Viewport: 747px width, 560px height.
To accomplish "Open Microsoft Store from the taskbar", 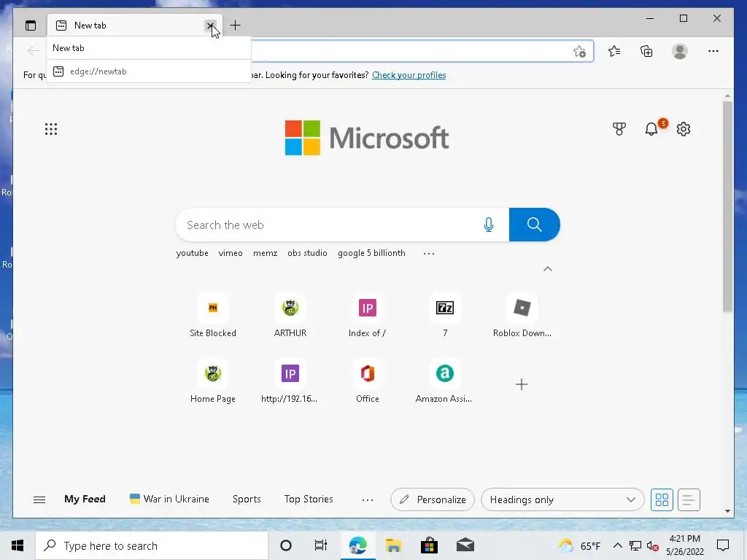I will click(429, 545).
